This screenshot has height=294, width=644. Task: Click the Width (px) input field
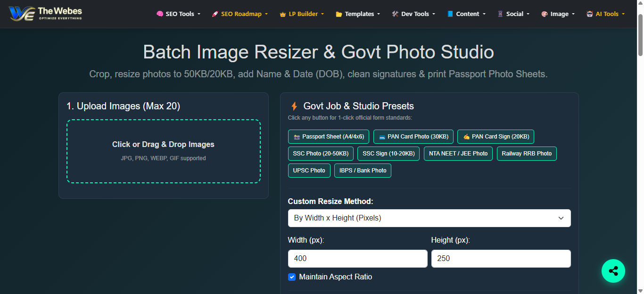358,259
